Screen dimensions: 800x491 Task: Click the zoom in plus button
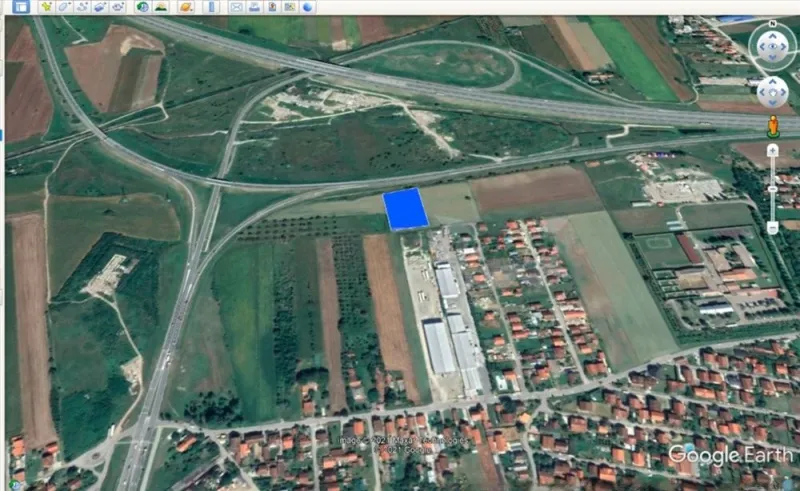(x=772, y=150)
